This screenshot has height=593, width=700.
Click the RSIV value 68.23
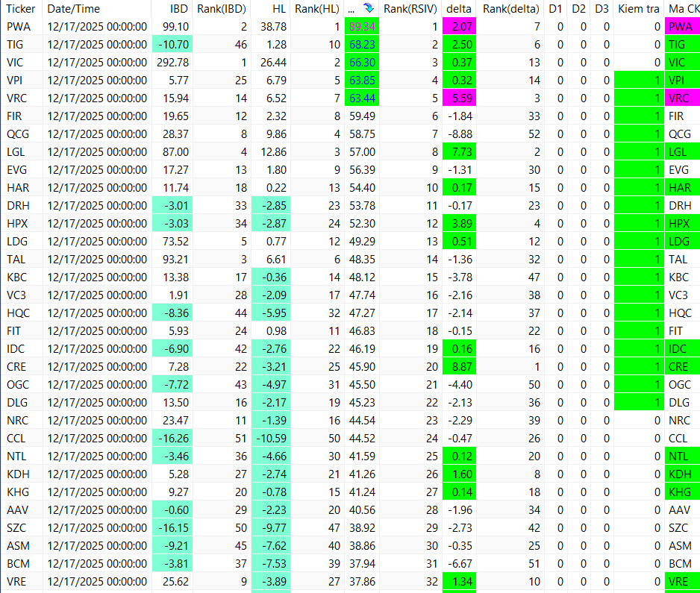pos(362,45)
